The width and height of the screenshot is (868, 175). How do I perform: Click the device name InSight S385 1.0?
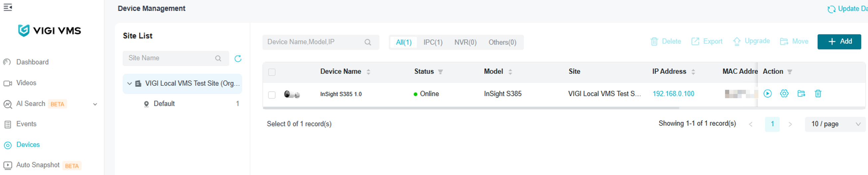[341, 94]
